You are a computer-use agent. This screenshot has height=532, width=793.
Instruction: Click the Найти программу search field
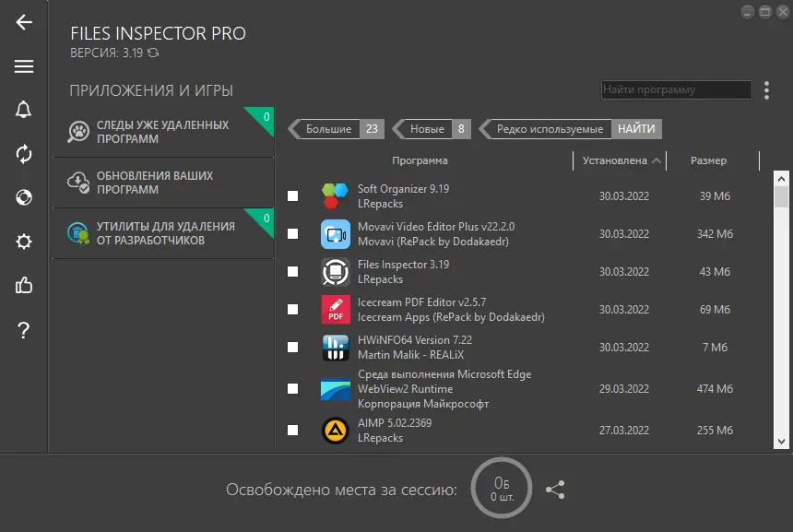(x=676, y=90)
